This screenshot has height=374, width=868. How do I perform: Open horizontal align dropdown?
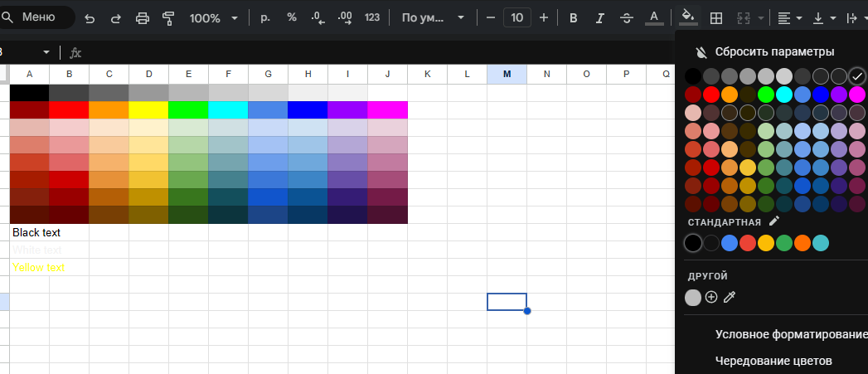[790, 18]
